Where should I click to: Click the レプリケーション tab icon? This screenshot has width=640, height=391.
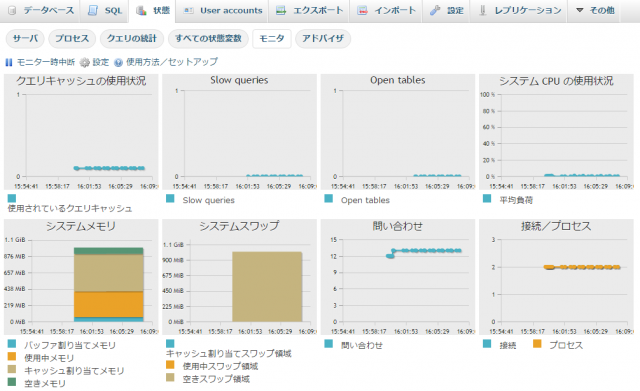[x=482, y=11]
